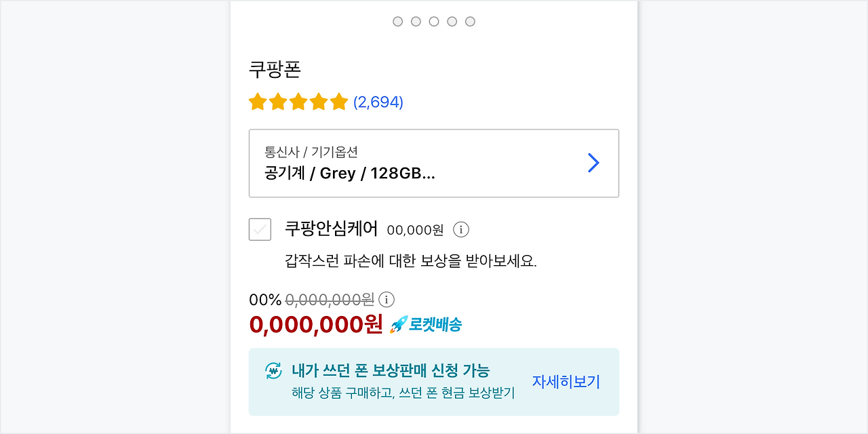Select the third carousel pagination dot

(434, 22)
